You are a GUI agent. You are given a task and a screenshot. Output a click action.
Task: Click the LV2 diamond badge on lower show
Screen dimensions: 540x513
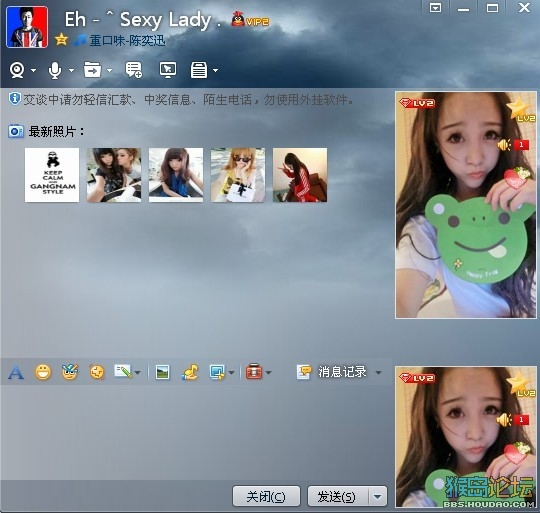click(x=417, y=378)
